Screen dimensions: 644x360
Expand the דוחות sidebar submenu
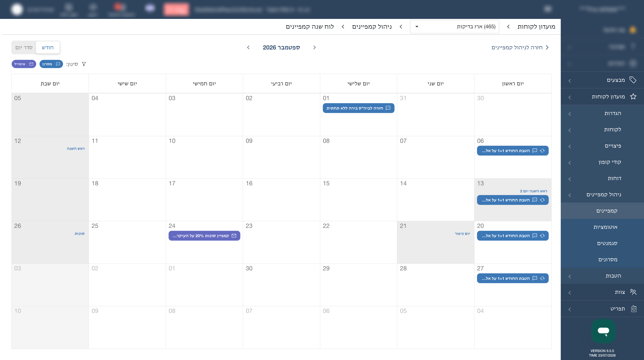tap(602, 178)
